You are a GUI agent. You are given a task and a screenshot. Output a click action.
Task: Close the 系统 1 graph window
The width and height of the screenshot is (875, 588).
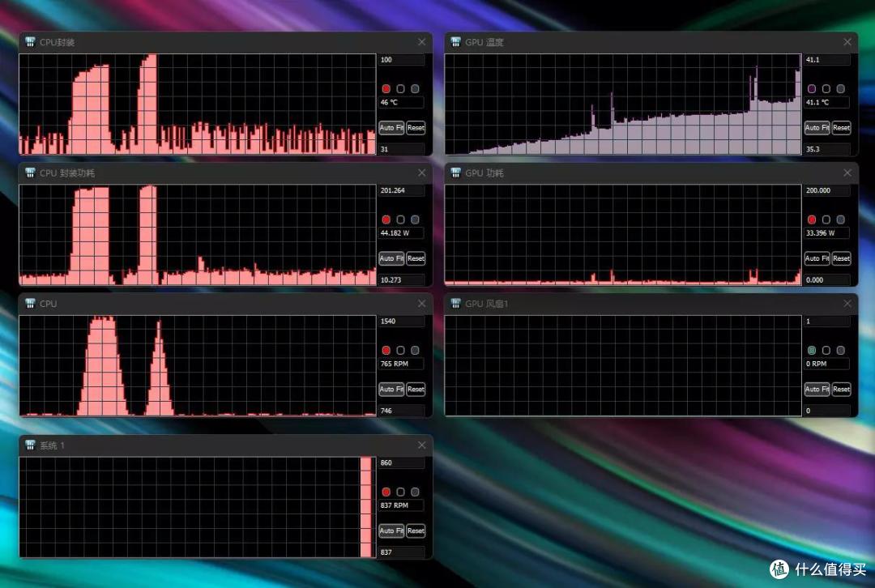[x=421, y=445]
